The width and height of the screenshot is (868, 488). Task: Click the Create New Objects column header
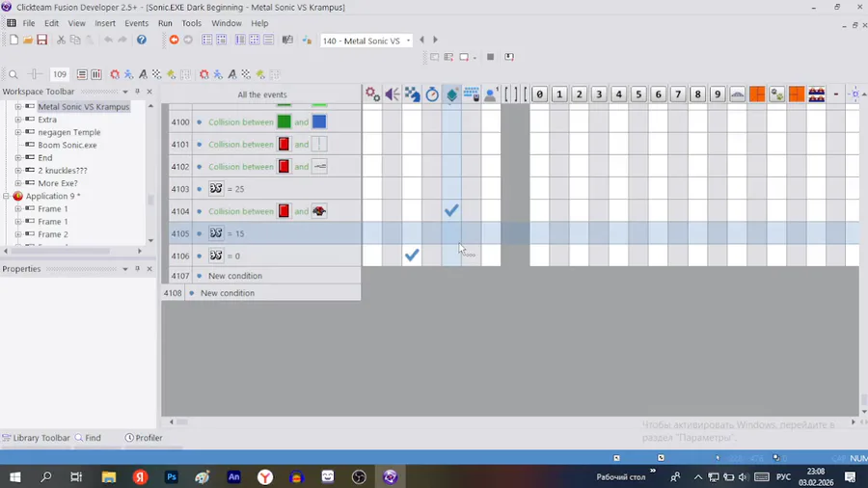point(451,95)
